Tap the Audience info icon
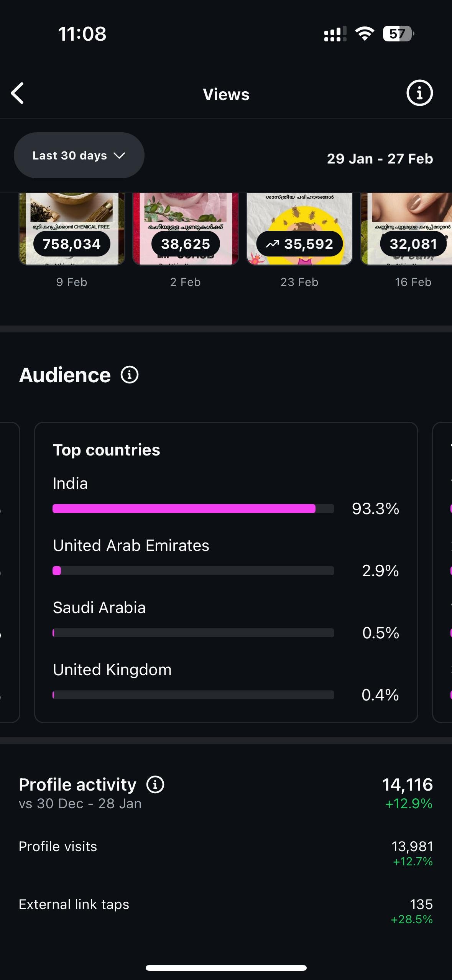 tap(130, 375)
